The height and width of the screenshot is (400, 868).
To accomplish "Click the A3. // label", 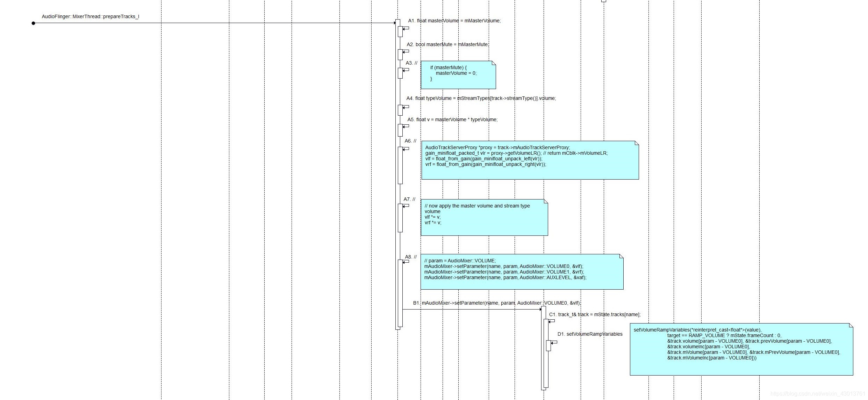I will click(x=411, y=63).
